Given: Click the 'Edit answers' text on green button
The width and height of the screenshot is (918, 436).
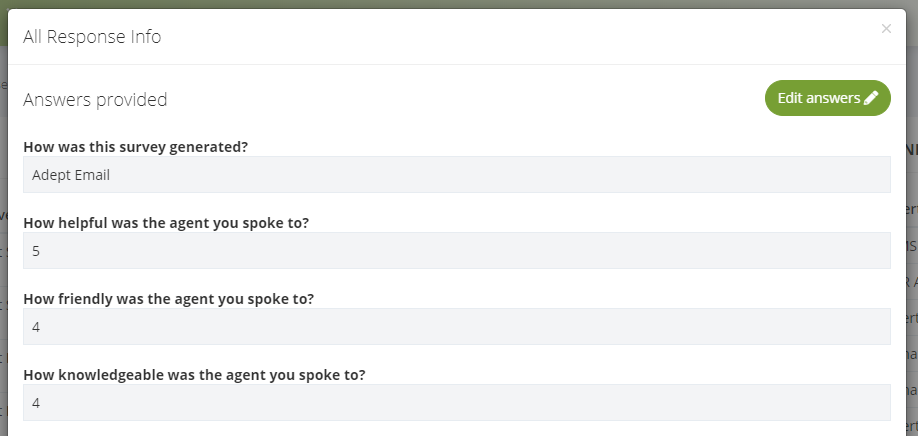Looking at the screenshot, I should (818, 98).
